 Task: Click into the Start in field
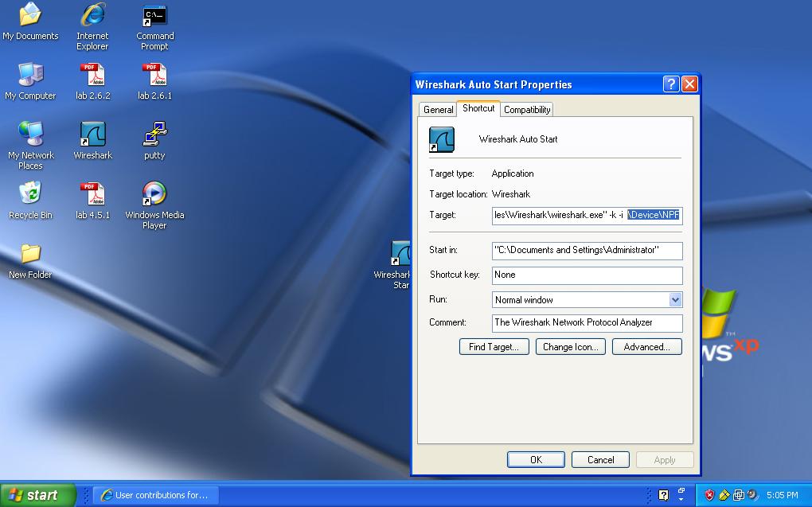point(588,251)
